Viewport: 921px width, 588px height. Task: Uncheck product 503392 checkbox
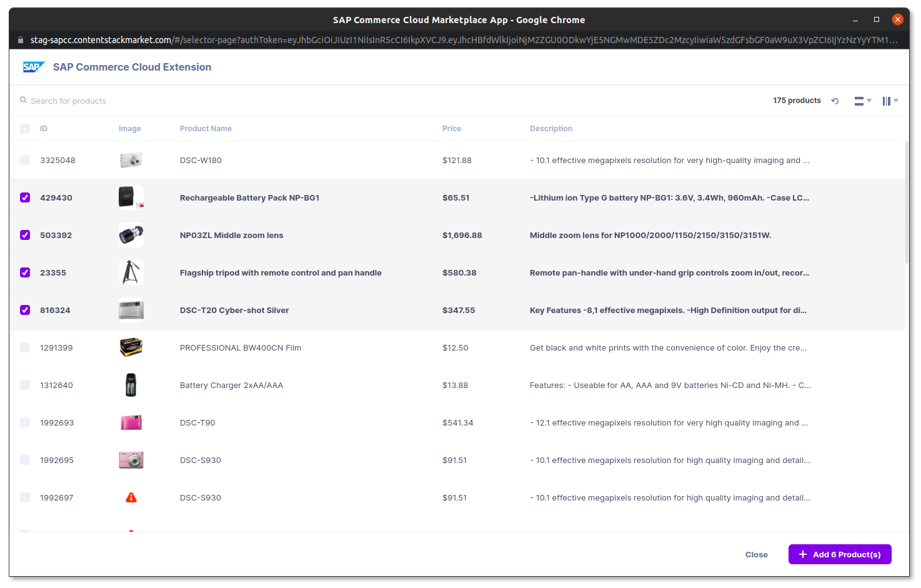pyautogui.click(x=25, y=235)
